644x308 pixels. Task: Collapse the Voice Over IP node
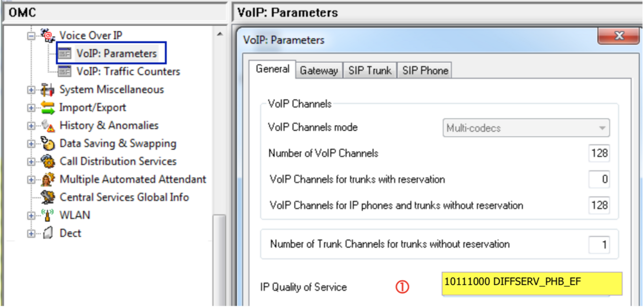pos(31,36)
